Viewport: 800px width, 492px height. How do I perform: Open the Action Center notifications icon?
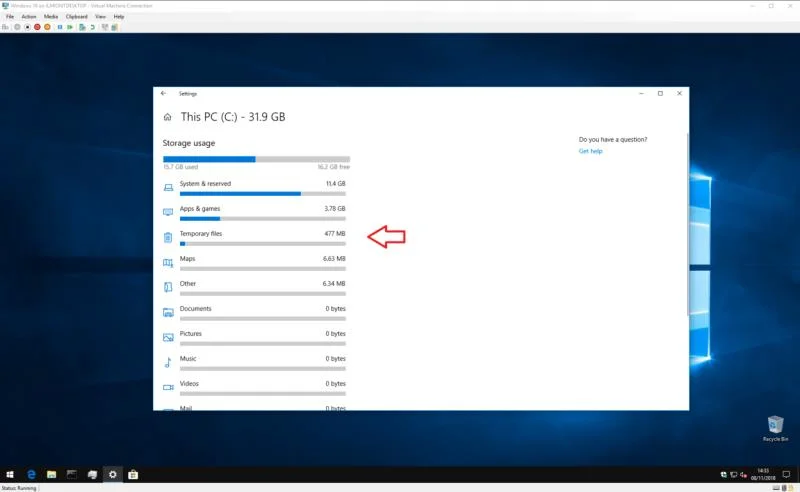point(787,475)
